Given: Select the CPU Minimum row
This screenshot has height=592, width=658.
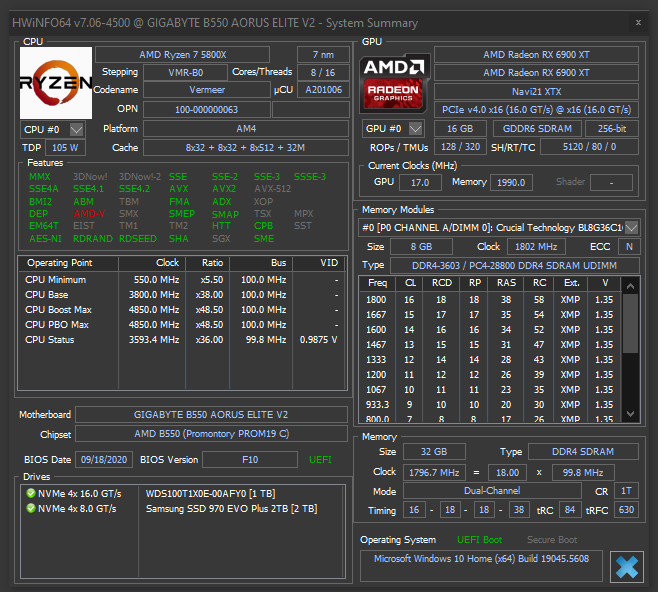Looking at the screenshot, I should click(182, 280).
